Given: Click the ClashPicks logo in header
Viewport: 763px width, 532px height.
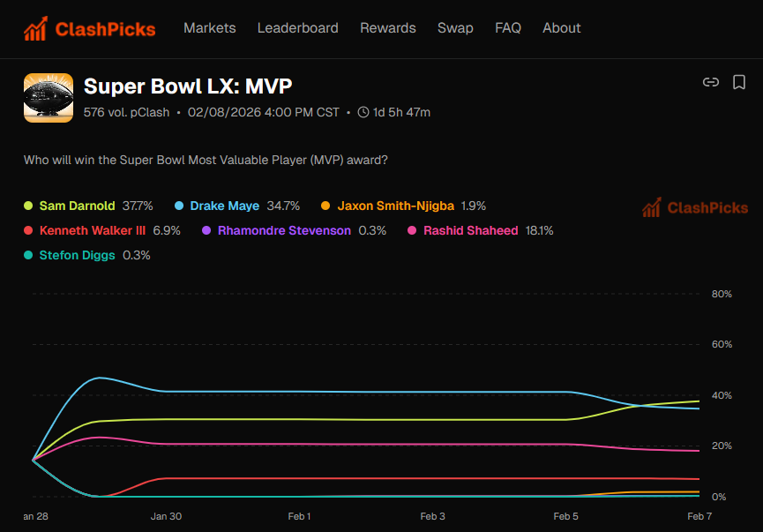Looking at the screenshot, I should point(90,29).
